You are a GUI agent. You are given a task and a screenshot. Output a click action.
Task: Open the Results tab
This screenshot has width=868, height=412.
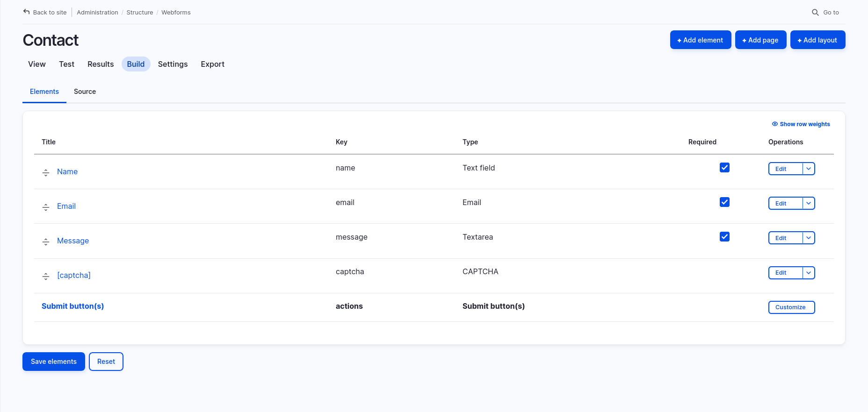click(x=101, y=64)
